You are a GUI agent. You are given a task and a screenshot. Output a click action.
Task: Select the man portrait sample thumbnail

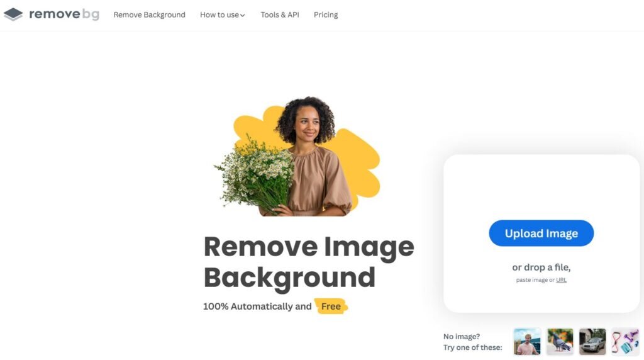[x=527, y=342]
